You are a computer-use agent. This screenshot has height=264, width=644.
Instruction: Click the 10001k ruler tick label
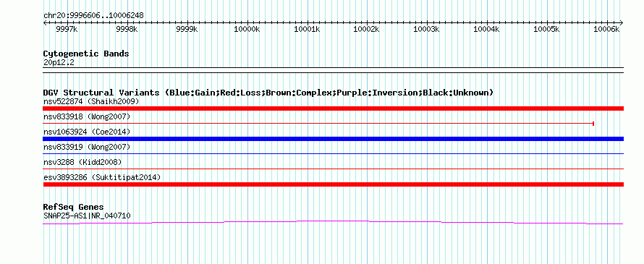tap(307, 30)
